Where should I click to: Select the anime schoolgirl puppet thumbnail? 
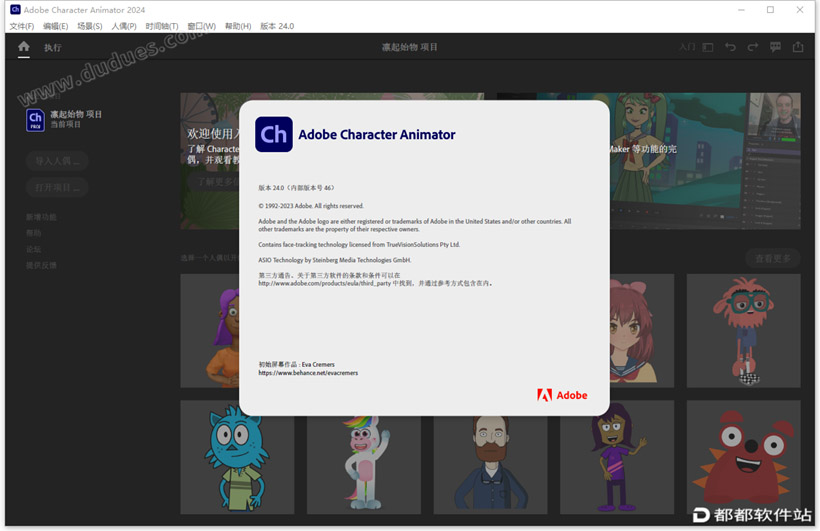coord(642,331)
